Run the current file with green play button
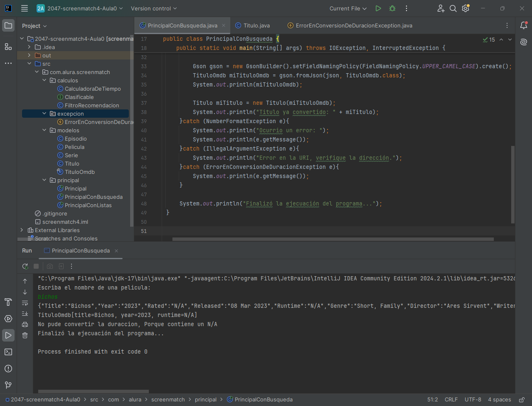The height and width of the screenshot is (406, 532). 378,8
